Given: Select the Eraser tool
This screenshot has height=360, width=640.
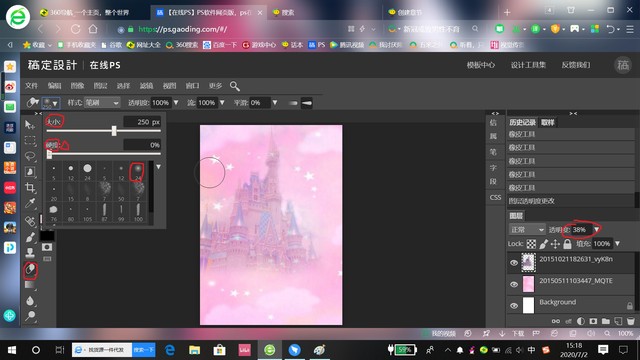Looking at the screenshot, I should [x=30, y=269].
